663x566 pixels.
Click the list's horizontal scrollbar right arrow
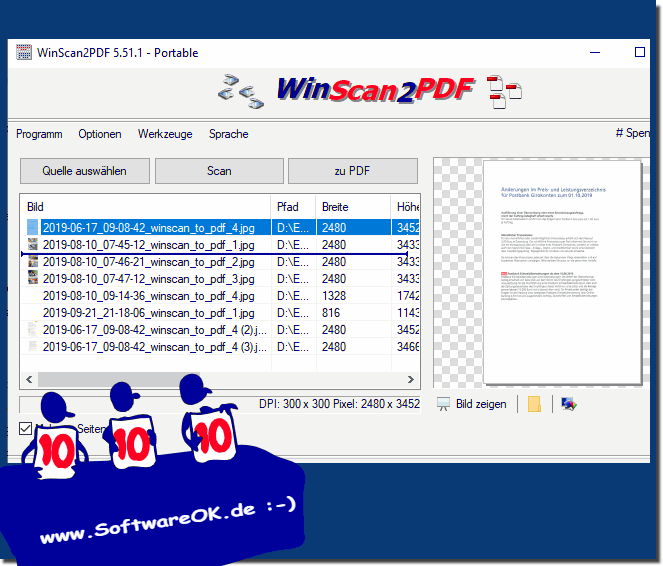(x=411, y=379)
